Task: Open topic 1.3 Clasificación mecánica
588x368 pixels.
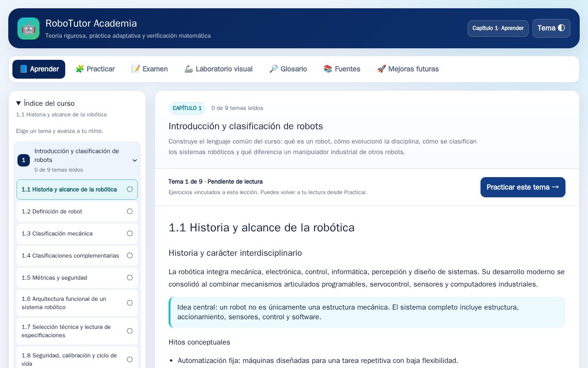Action: click(77, 234)
